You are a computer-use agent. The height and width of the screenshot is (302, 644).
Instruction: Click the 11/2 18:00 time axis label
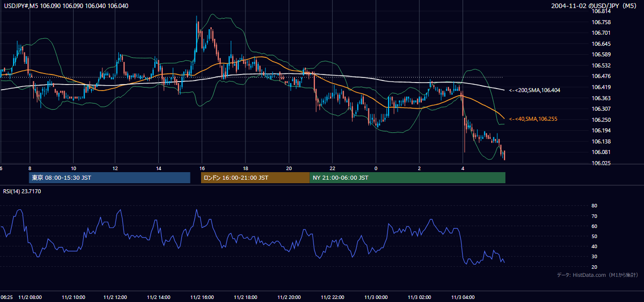246,297
